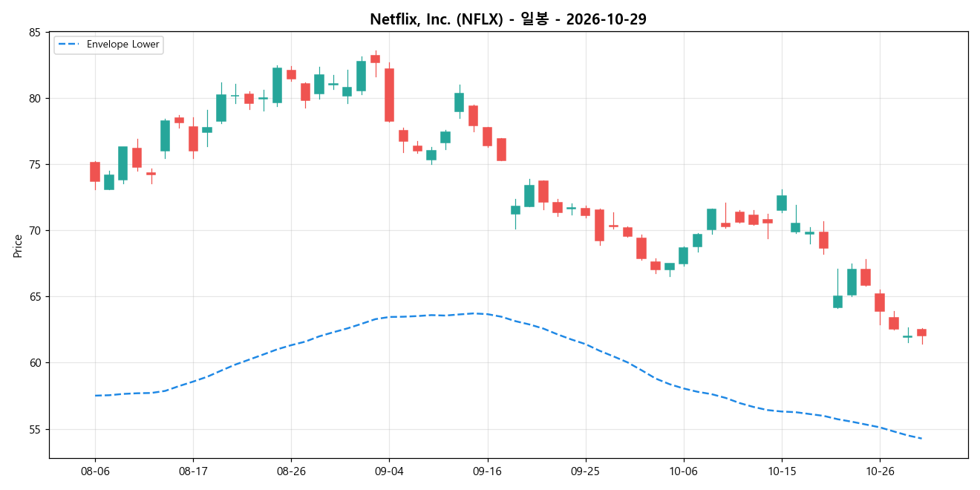Click the 55 y-axis tick label
980x490 pixels.
point(35,429)
